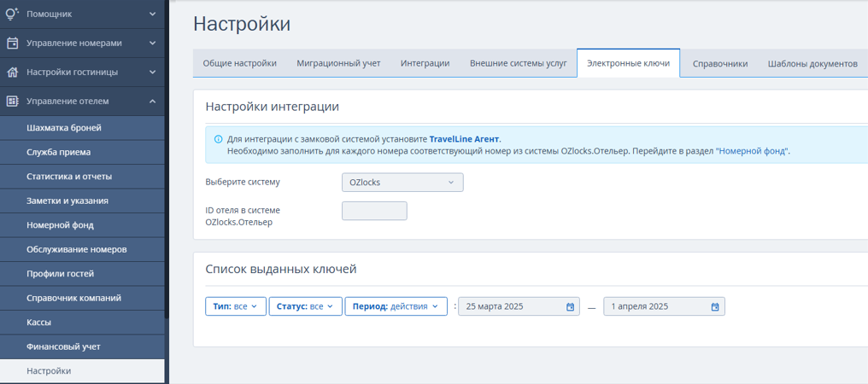
Task: Open Справочник компаний in sidebar
Action: [83, 298]
